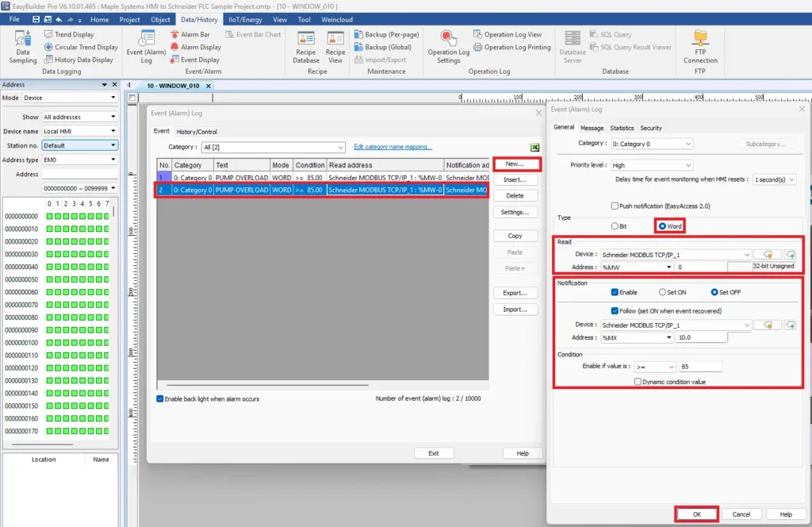Click add-tag icon beside Notification device
This screenshot has height=527, width=812.
[791, 325]
